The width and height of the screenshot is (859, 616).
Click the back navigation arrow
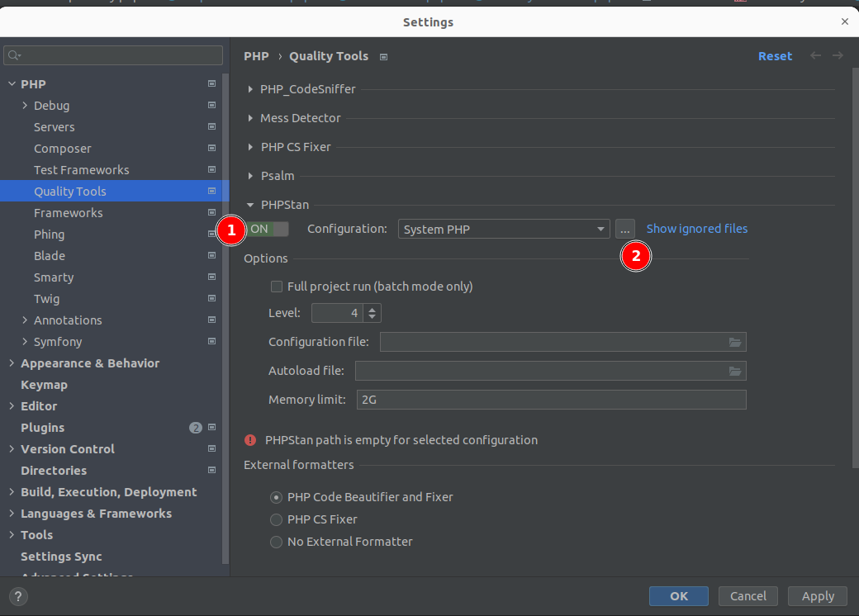(815, 55)
